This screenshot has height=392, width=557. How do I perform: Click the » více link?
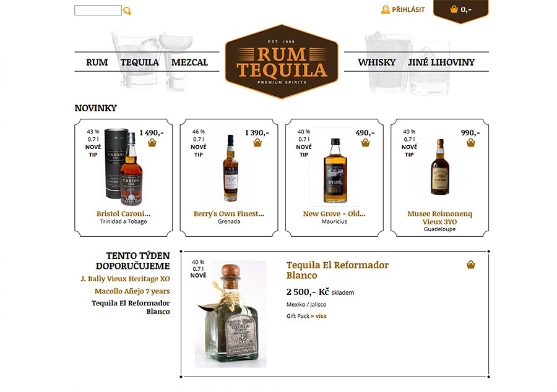(319, 316)
